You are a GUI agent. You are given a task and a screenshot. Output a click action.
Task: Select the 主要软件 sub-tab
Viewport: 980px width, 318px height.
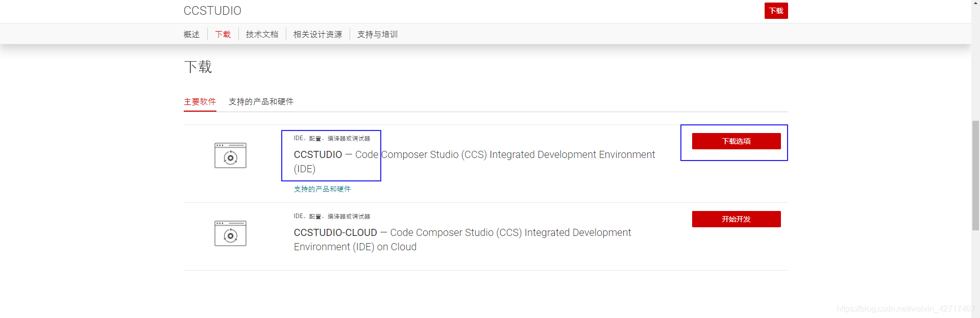point(200,101)
